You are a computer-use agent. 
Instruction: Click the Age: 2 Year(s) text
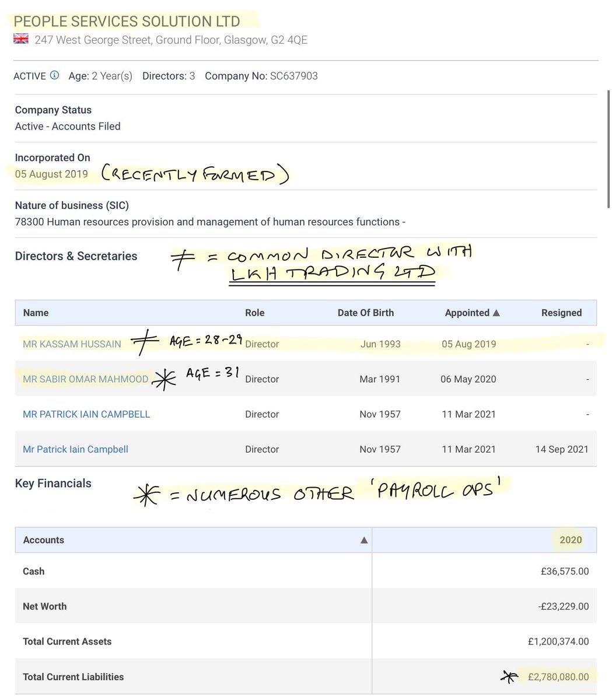click(100, 76)
